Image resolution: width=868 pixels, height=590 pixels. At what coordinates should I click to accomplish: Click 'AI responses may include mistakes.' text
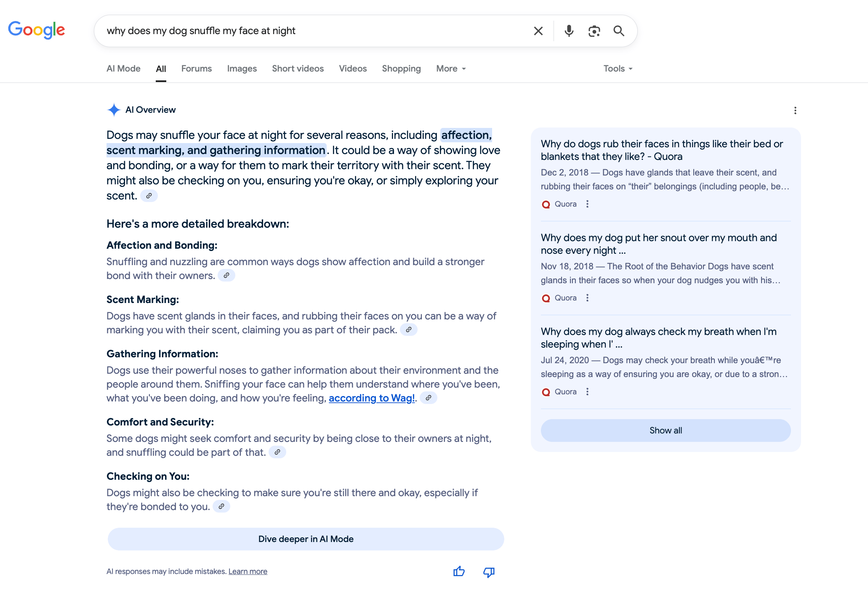pyautogui.click(x=167, y=571)
